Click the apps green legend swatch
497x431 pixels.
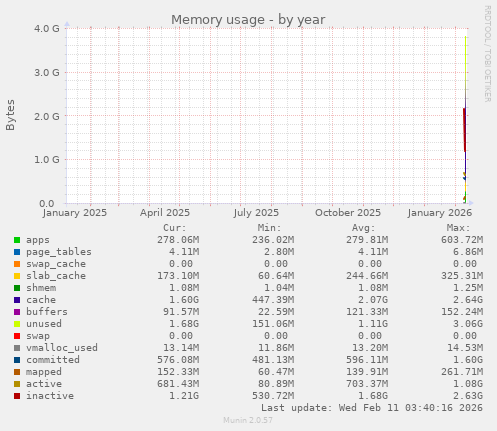tap(17, 240)
